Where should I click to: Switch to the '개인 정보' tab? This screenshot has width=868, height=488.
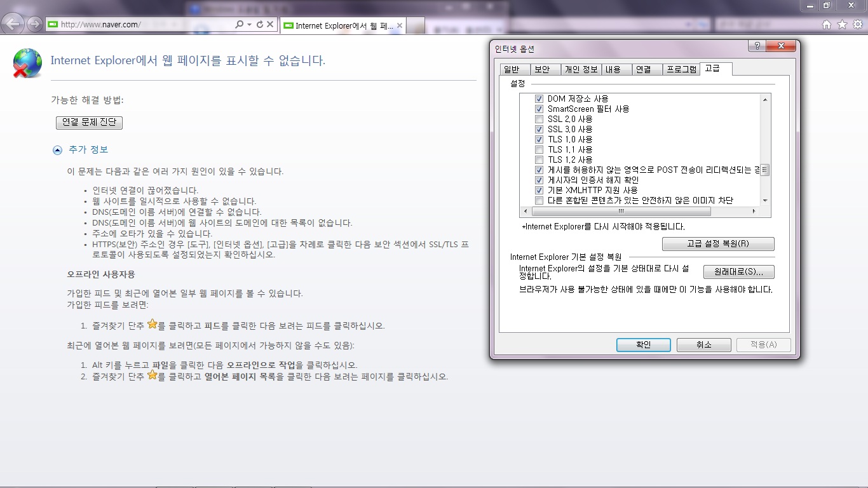click(581, 70)
